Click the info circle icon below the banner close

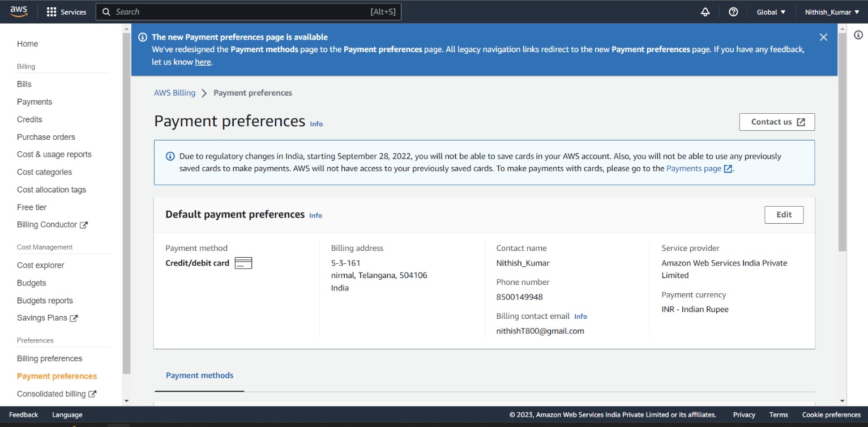(x=858, y=35)
